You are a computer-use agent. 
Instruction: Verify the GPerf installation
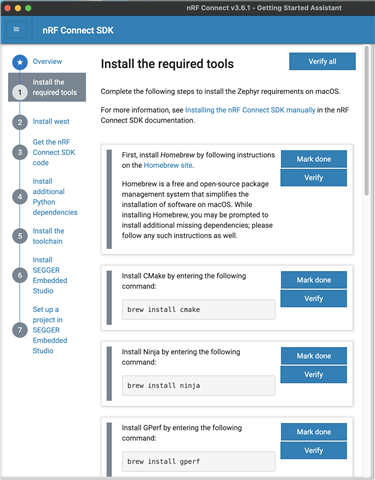click(x=314, y=450)
